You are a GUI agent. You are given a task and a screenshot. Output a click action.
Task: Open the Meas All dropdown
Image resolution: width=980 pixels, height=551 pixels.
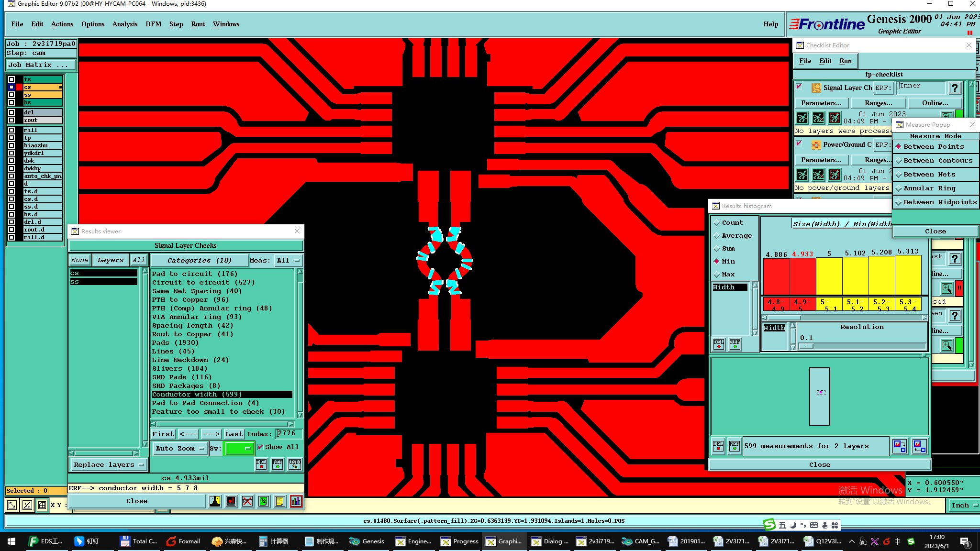288,260
